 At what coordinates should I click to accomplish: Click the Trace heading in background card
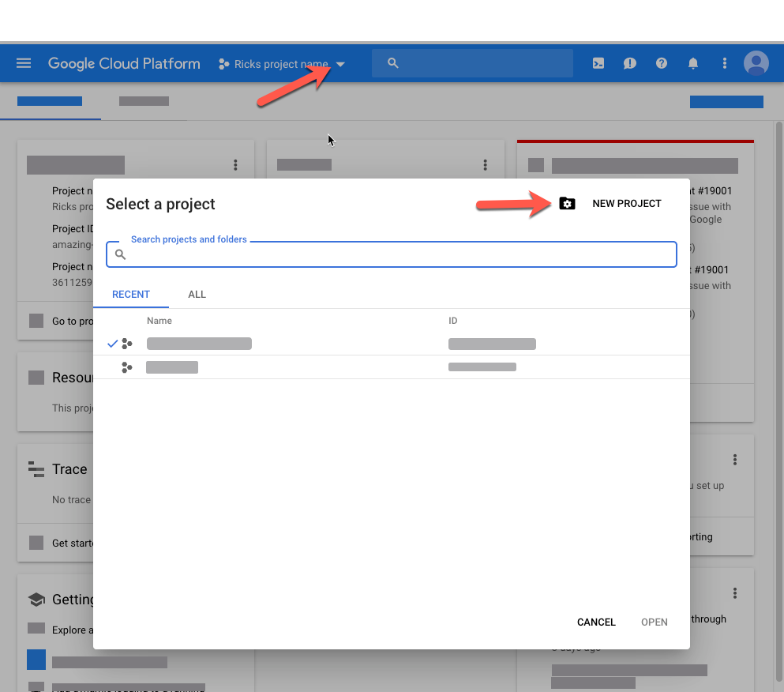pyautogui.click(x=69, y=469)
